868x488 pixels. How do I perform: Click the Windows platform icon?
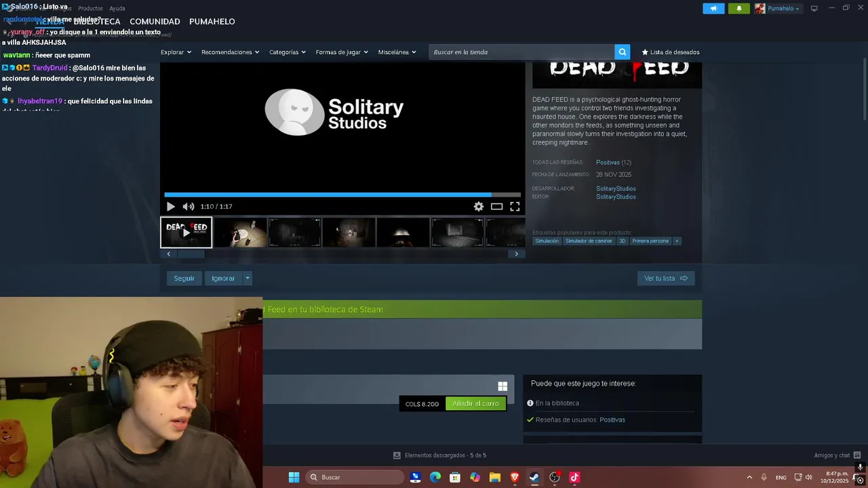click(x=502, y=386)
